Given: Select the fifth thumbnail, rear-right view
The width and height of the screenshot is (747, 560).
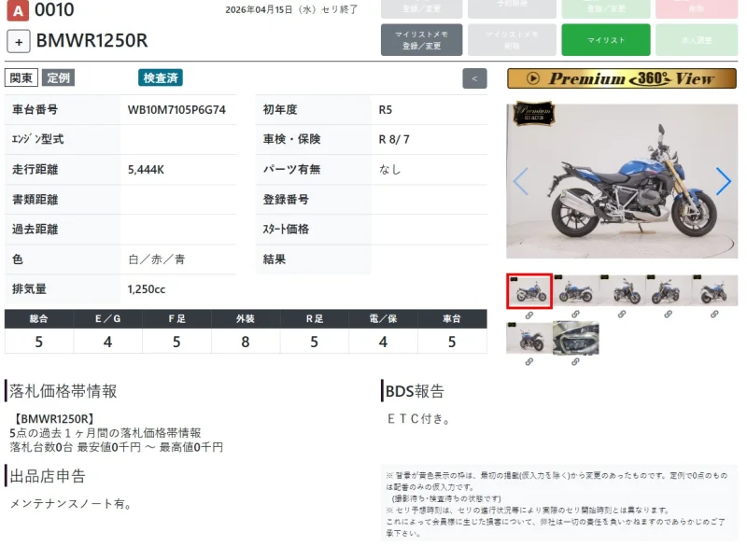Looking at the screenshot, I should click(x=714, y=290).
